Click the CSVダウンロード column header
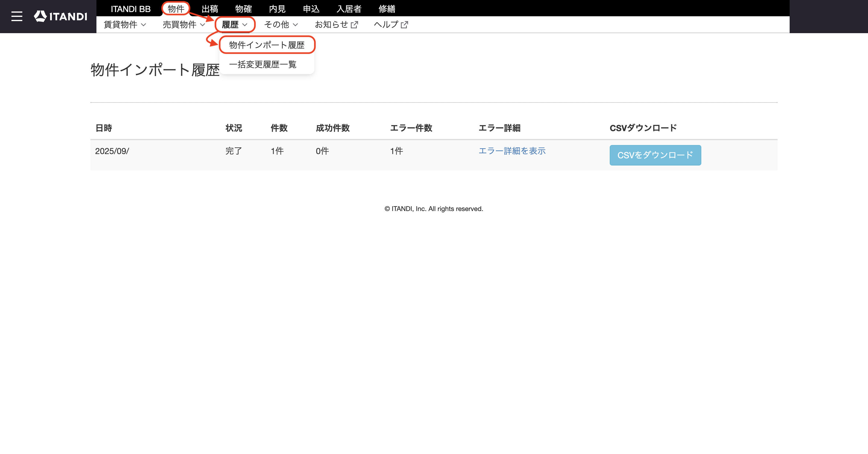The height and width of the screenshot is (454, 868). (643, 128)
